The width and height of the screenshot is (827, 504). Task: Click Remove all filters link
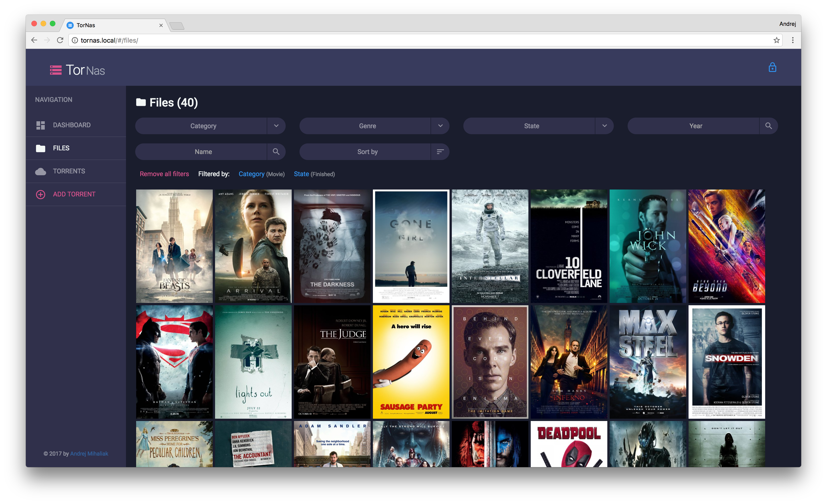pyautogui.click(x=164, y=174)
